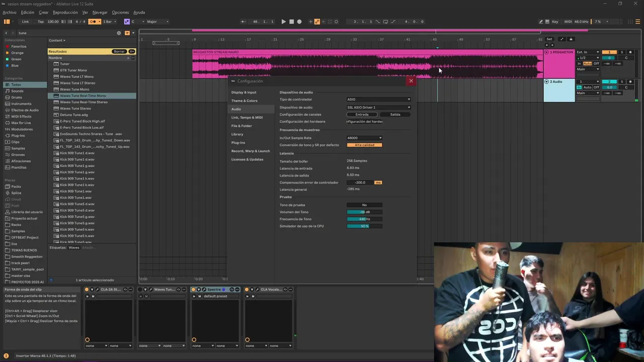Collapse track 2 Audio with its fold arrow
Screen dimensions: 644x362
[x=547, y=81]
